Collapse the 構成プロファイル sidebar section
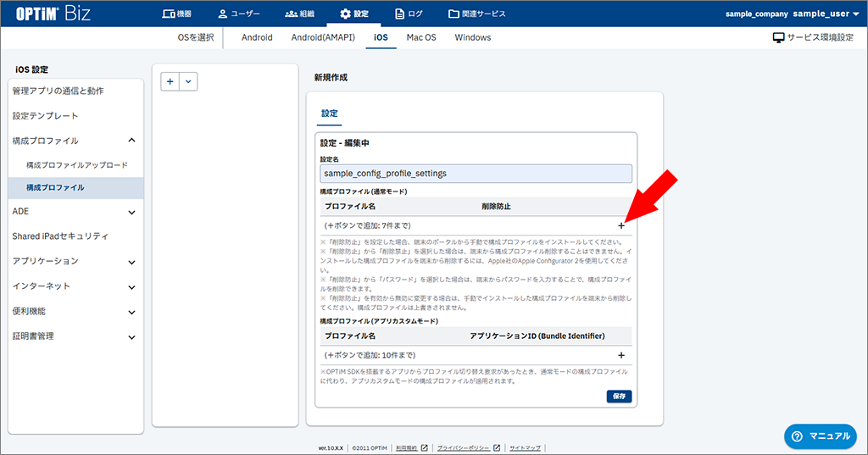Viewport: 868px width, 455px height. 131,141
